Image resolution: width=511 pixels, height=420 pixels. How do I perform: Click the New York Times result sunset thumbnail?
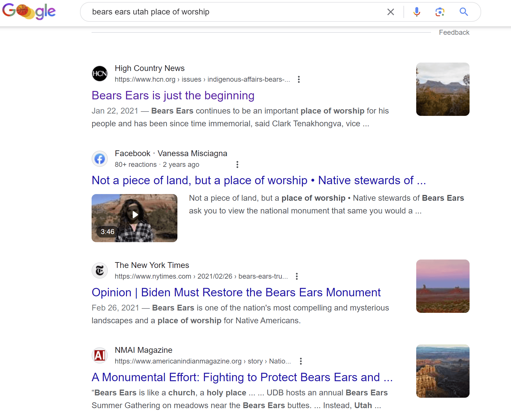[443, 286]
